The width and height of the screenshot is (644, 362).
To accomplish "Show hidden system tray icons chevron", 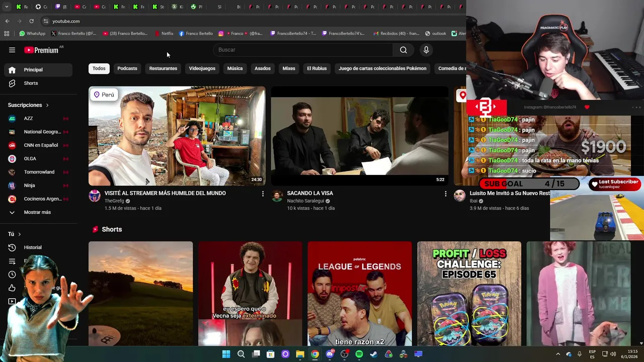I will (x=558, y=354).
